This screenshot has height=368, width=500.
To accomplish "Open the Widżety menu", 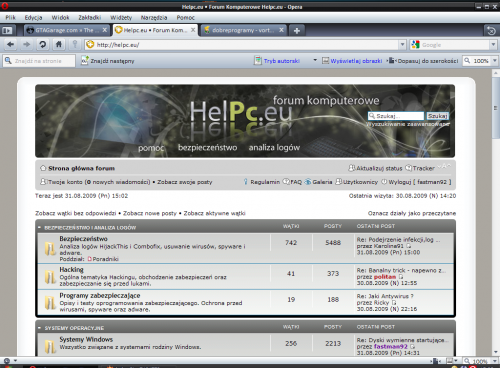I will [121, 17].
